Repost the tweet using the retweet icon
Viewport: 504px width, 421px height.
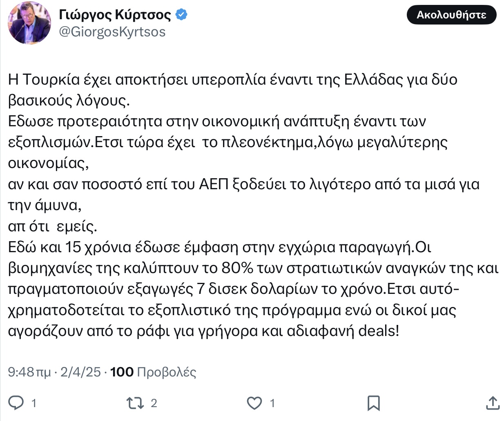point(135,403)
